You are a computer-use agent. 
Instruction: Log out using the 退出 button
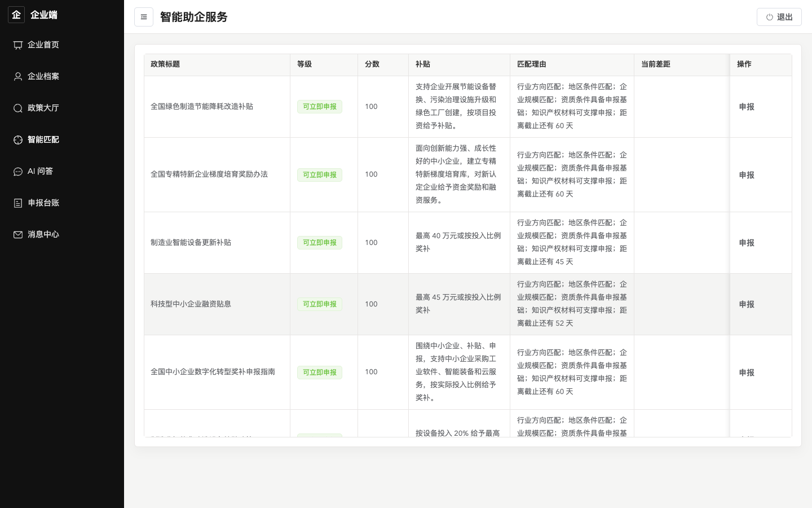[779, 17]
